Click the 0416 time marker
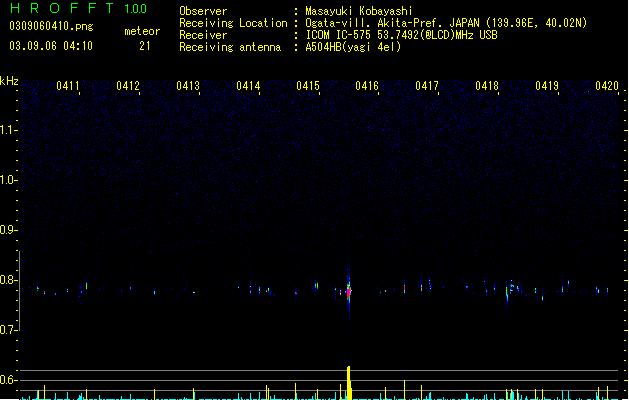The image size is (629, 400). click(367, 86)
